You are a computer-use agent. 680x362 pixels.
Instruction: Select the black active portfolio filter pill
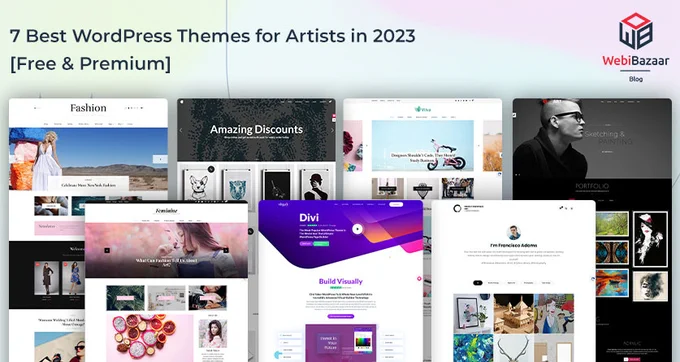point(477,283)
